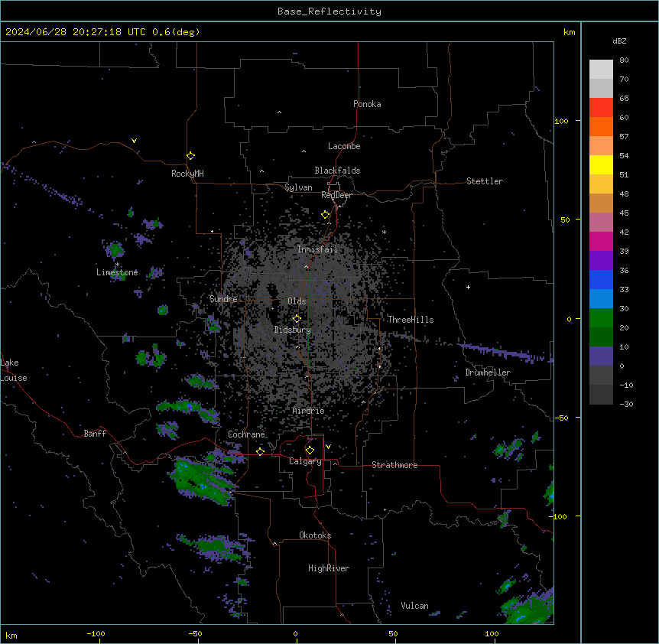Click the Drumheller label
Viewport: 659px width, 644px height.
tap(488, 372)
